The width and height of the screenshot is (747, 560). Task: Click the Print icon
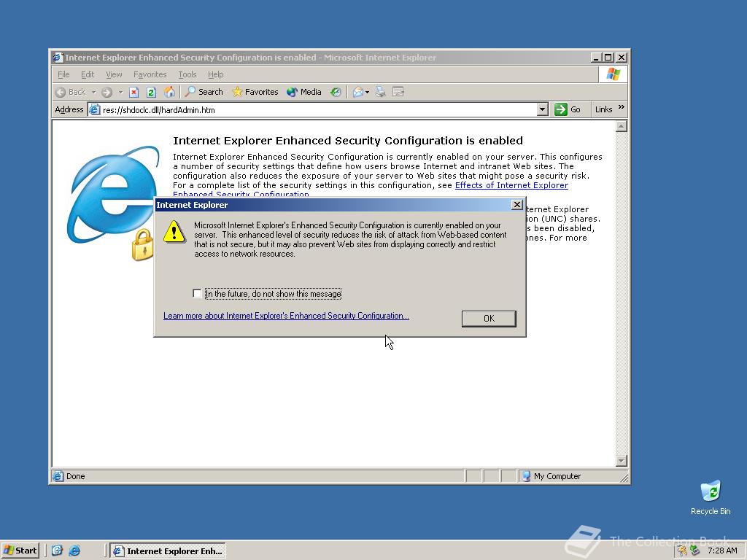tap(380, 92)
